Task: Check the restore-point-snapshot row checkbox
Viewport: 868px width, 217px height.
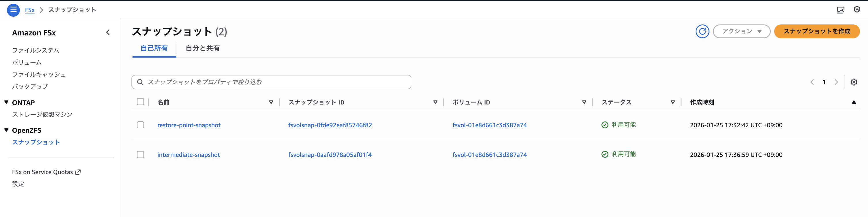Action: (140, 125)
